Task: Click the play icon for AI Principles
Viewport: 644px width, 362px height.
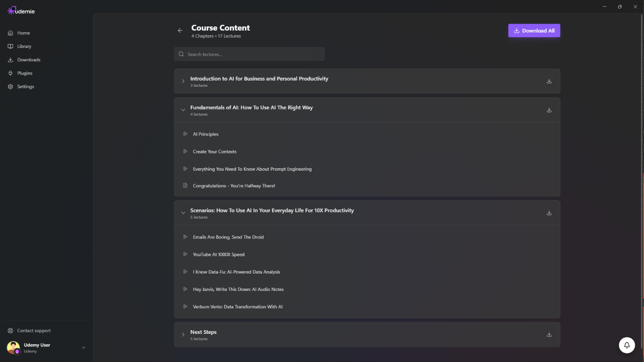Action: pyautogui.click(x=185, y=134)
